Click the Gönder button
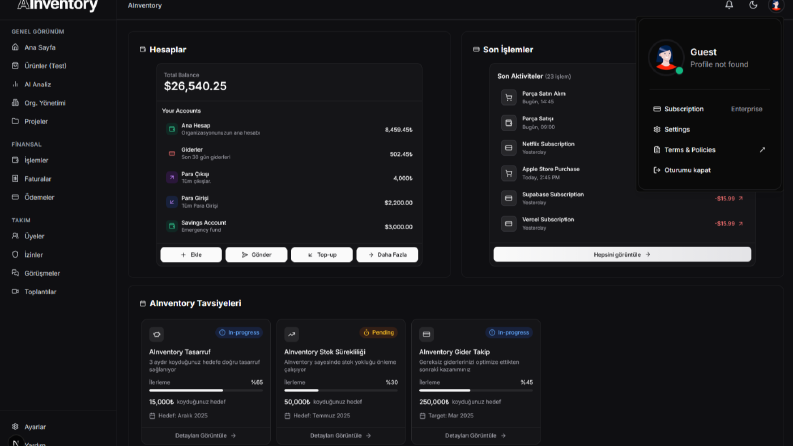The height and width of the screenshot is (446, 793). (x=256, y=255)
